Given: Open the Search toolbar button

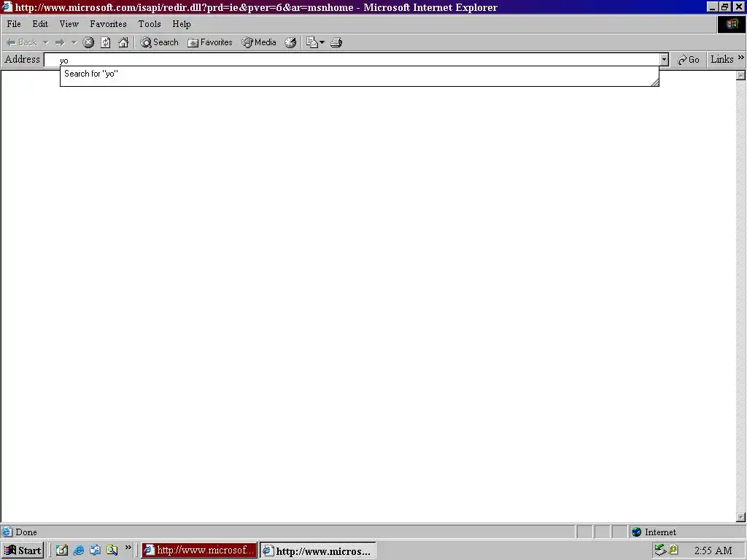Looking at the screenshot, I should [x=159, y=42].
